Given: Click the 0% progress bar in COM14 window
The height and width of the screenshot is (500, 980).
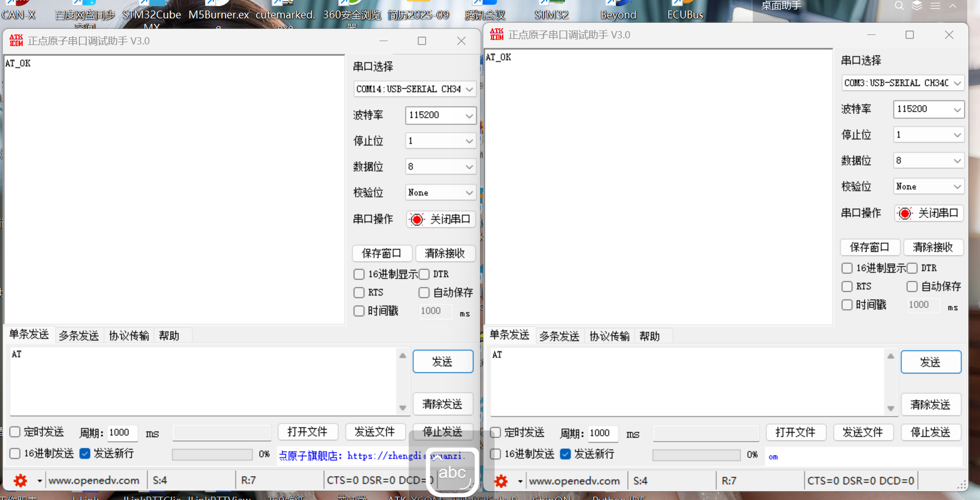Looking at the screenshot, I should (212, 454).
